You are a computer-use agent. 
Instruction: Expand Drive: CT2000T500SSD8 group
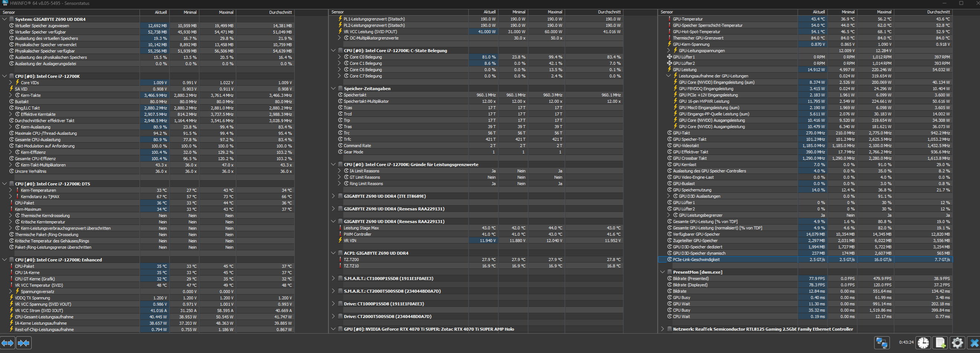[333, 317]
